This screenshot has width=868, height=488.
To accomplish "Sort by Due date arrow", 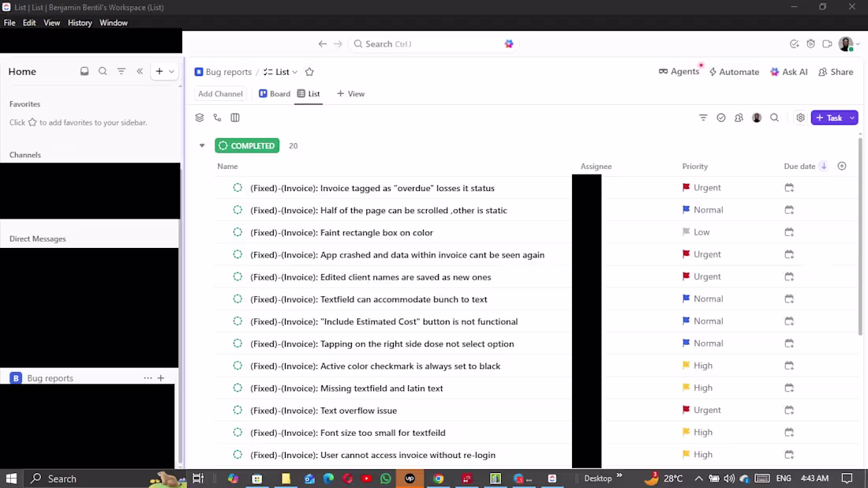I will tap(824, 166).
